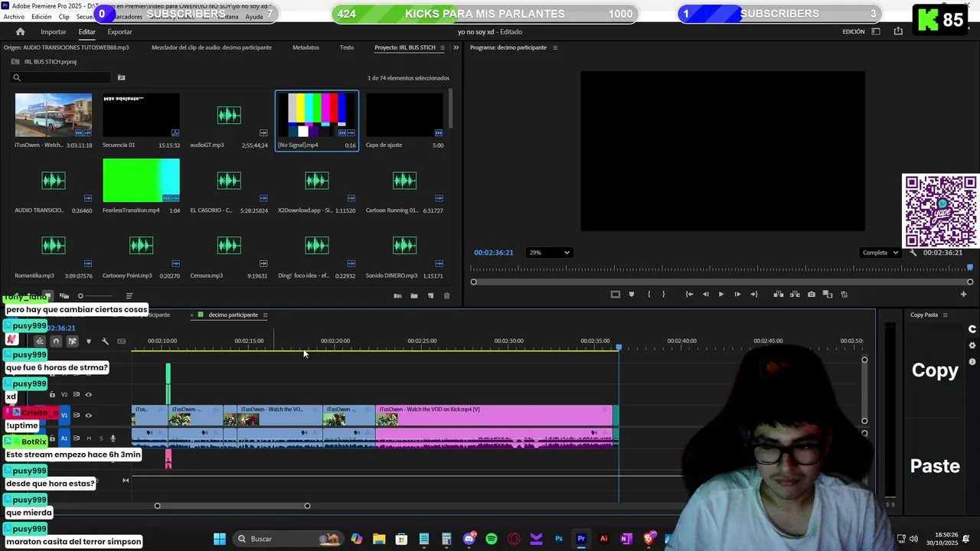Go to the Premiere Home screen icon
980x551 pixels.
pyautogui.click(x=20, y=31)
